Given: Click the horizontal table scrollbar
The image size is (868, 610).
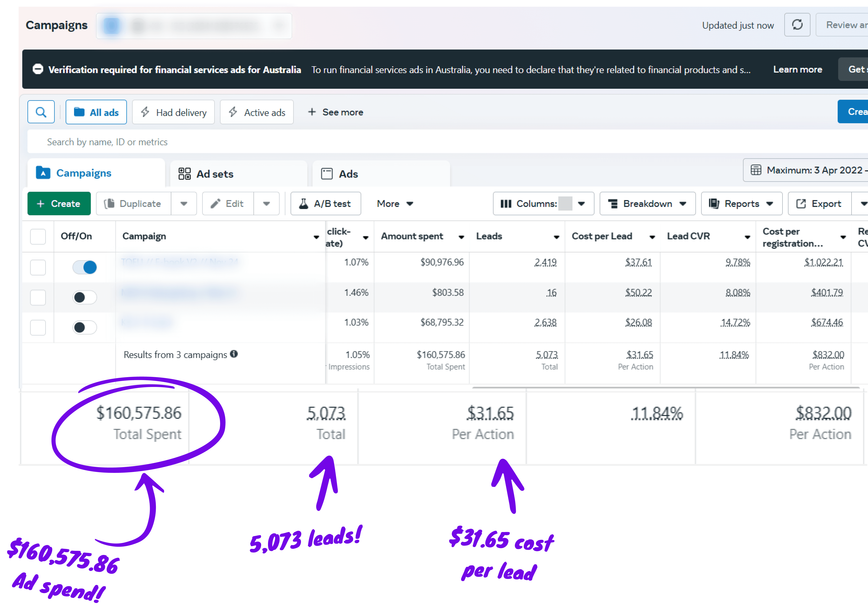Looking at the screenshot, I should (665, 387).
